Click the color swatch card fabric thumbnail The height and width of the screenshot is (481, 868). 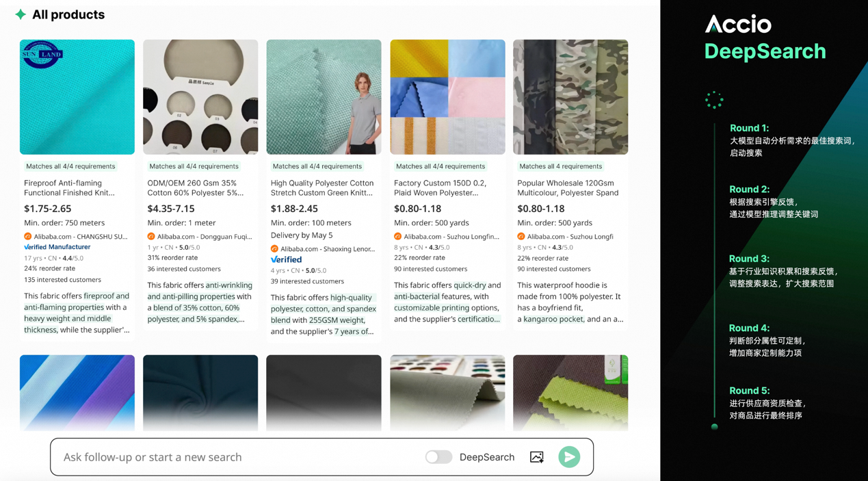[447, 392]
